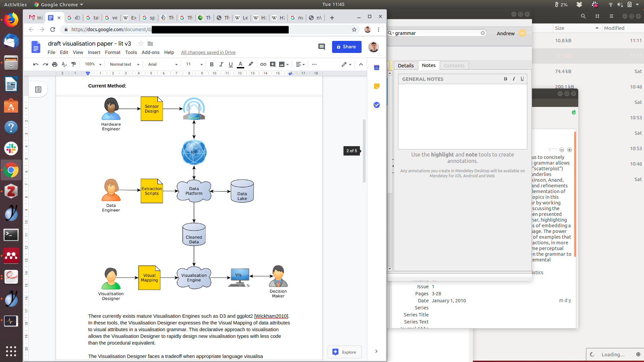This screenshot has height=362, width=644.
Task: Open the Arial font dropdown
Action: coord(163,64)
